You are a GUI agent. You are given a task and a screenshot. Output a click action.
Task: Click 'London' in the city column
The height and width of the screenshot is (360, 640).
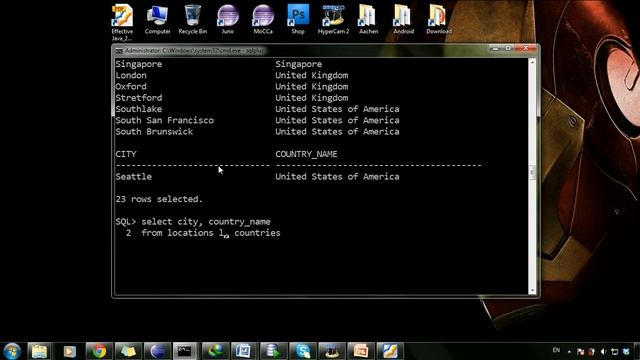tap(131, 76)
